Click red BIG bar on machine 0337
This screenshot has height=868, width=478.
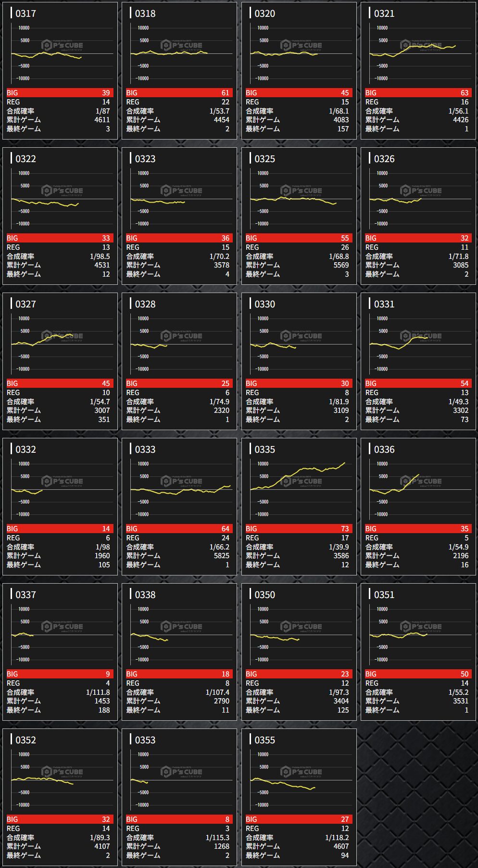60,674
